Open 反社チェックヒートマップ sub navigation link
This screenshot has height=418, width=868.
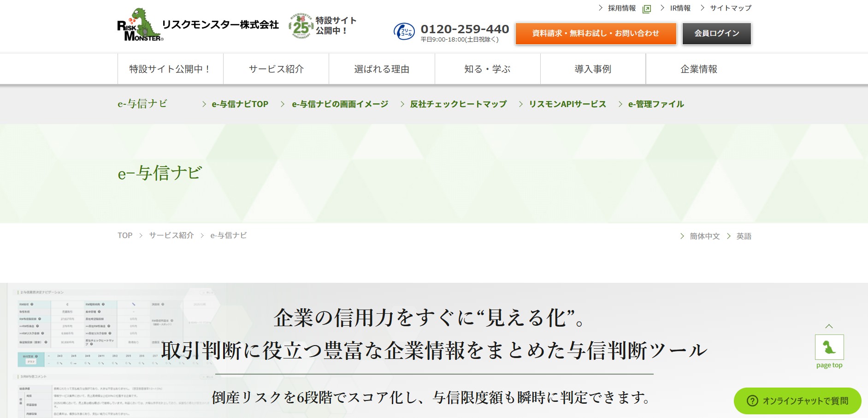pos(458,104)
